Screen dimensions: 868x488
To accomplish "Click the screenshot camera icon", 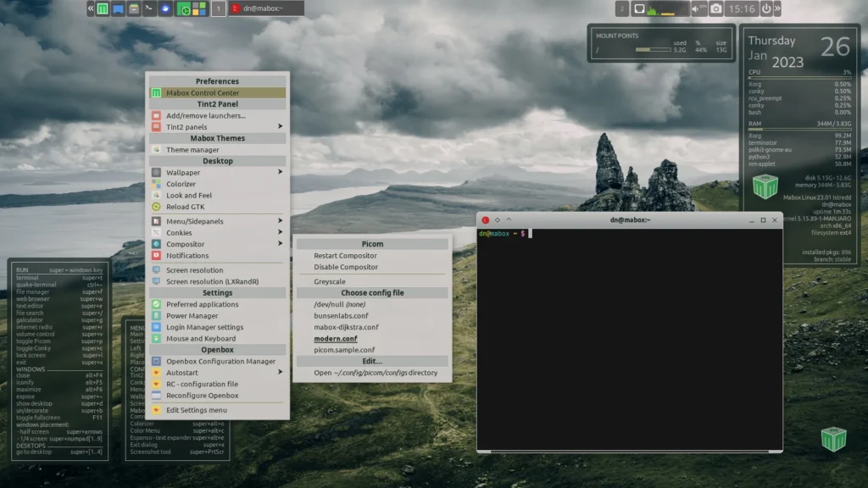I will pos(715,8).
